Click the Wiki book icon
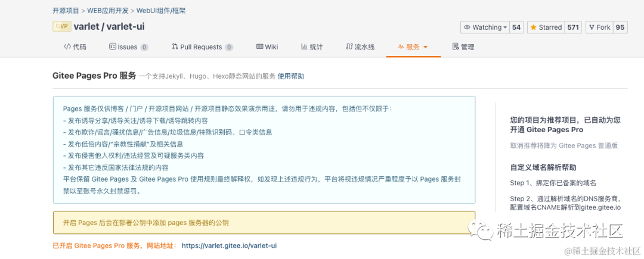The width and height of the screenshot is (644, 259). tap(259, 46)
